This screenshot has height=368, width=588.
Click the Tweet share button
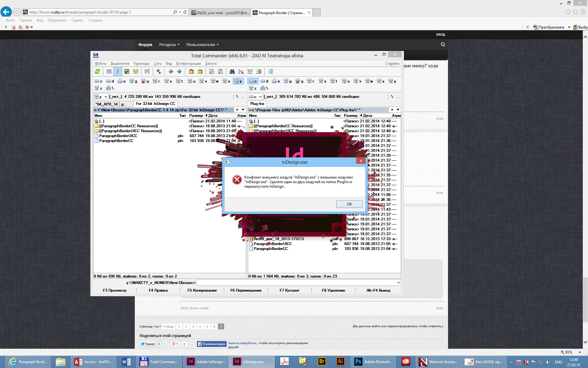(148, 344)
